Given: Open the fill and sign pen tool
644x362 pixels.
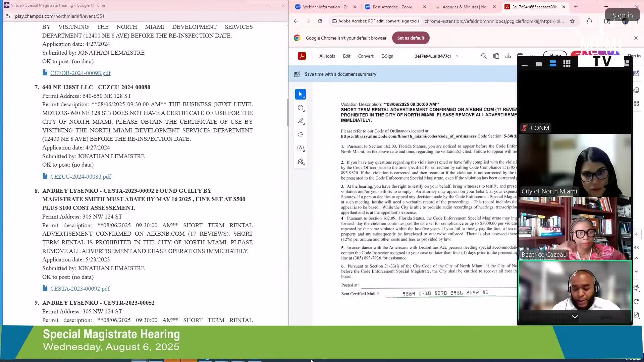Looking at the screenshot, I should click(301, 162).
